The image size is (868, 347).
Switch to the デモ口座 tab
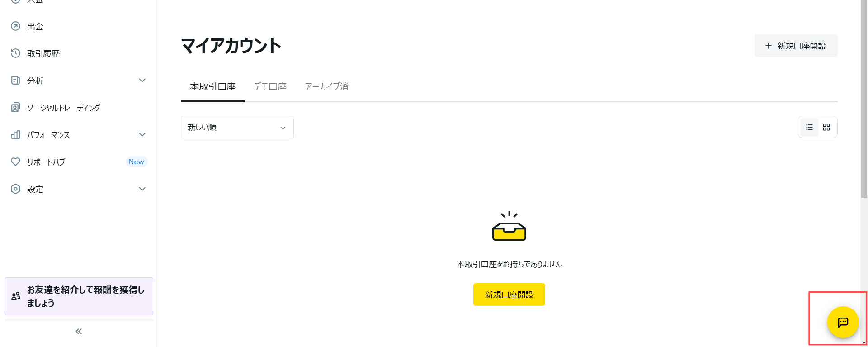pos(270,86)
